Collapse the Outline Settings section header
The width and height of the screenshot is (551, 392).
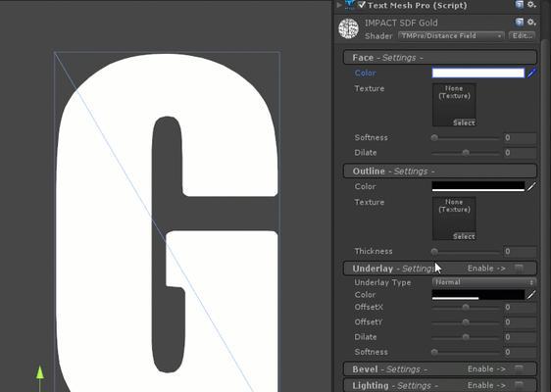click(x=440, y=171)
